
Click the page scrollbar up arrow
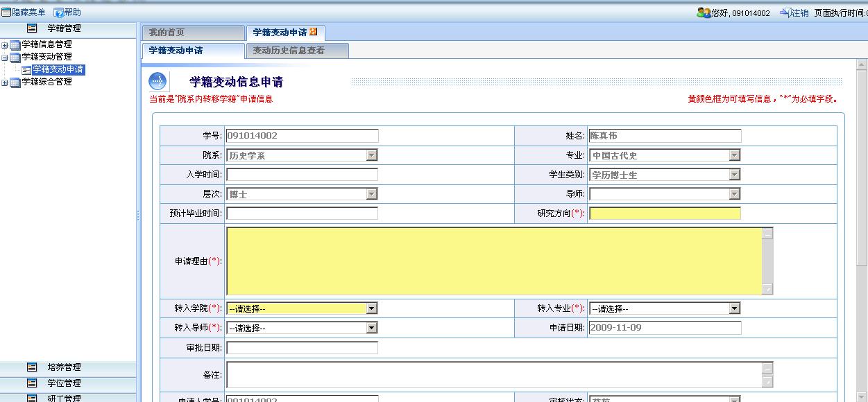coord(862,66)
